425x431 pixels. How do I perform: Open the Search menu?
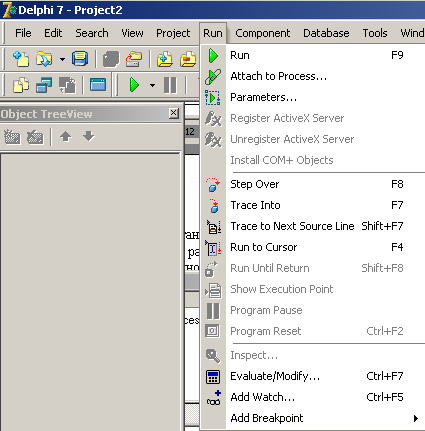(92, 33)
